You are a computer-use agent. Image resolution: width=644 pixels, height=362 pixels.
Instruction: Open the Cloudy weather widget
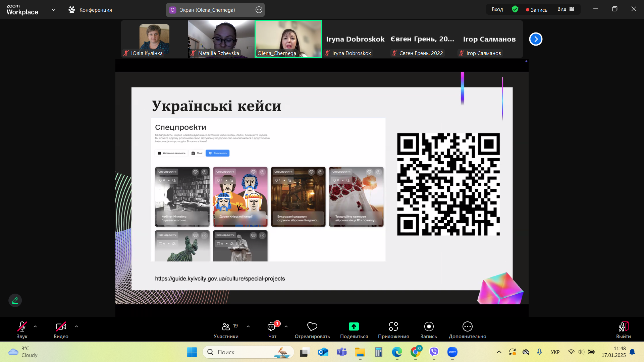(x=23, y=352)
